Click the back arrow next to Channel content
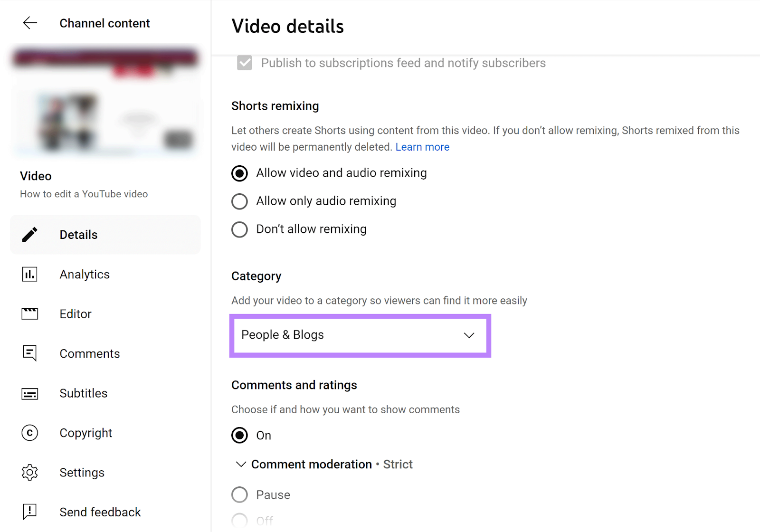 pos(30,23)
